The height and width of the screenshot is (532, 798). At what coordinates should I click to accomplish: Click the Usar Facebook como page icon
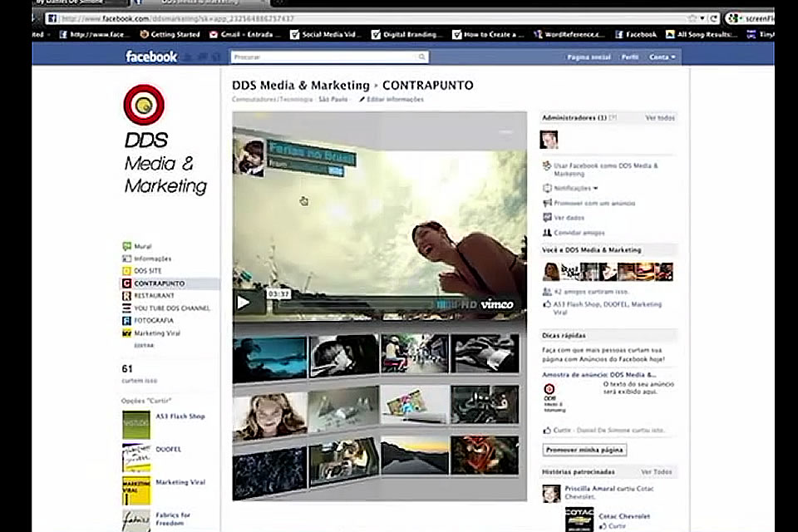click(547, 166)
